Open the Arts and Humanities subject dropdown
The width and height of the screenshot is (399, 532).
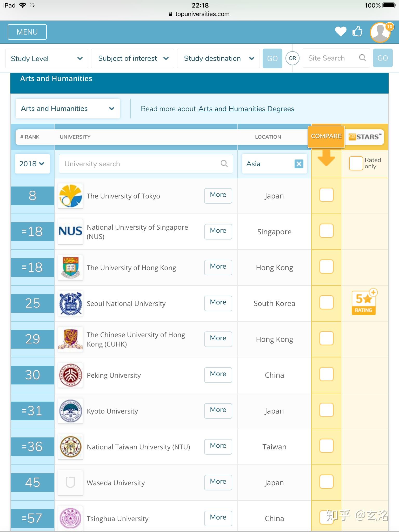[68, 109]
